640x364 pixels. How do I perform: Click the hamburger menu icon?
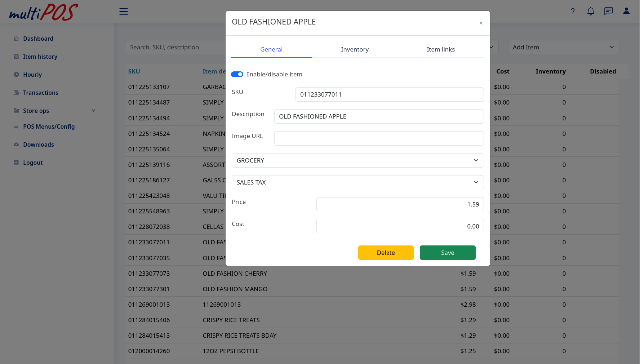pos(124,12)
